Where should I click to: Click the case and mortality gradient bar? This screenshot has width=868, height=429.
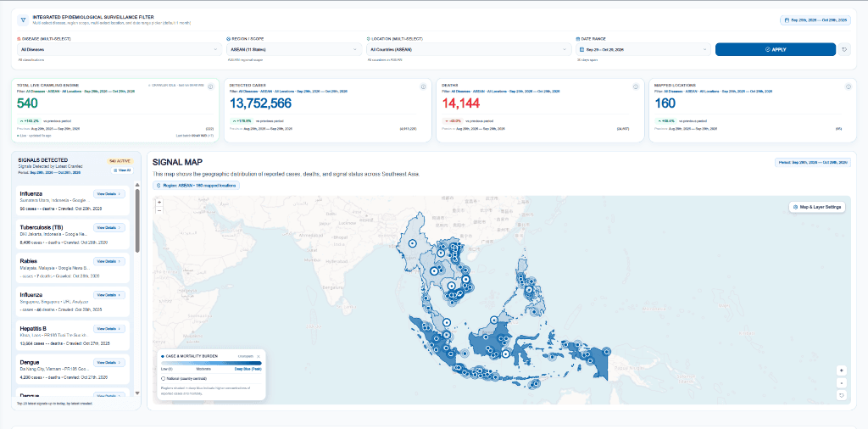pyautogui.click(x=210, y=363)
